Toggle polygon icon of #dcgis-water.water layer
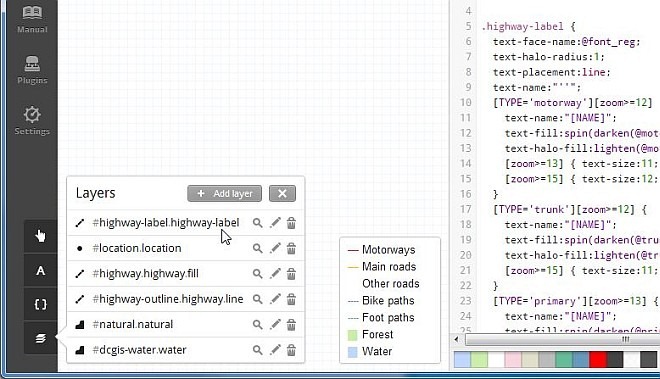660x379 pixels. 80,350
